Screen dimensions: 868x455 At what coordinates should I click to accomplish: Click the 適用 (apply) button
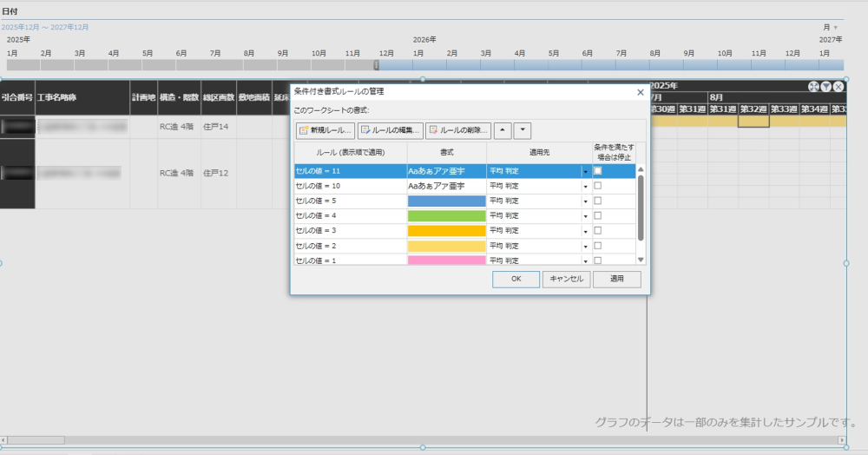point(617,279)
